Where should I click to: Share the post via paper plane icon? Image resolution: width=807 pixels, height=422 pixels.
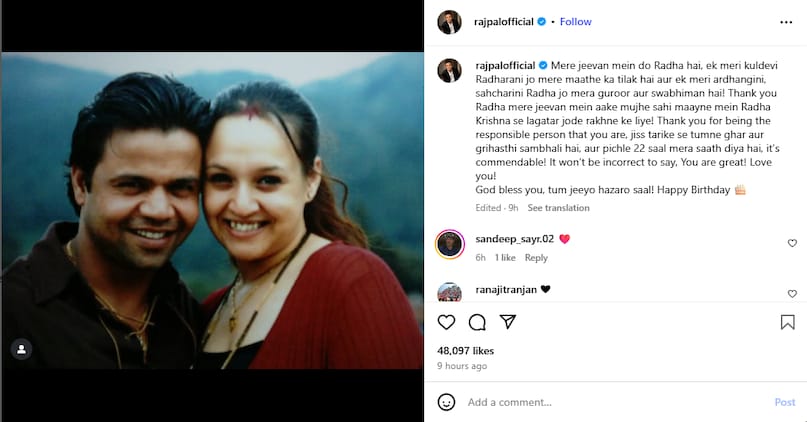(x=508, y=322)
